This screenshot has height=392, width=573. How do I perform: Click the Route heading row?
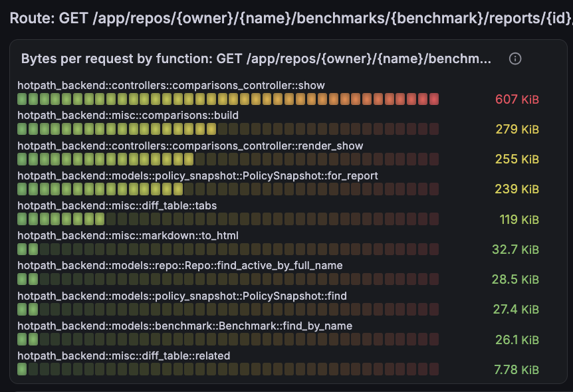click(x=291, y=18)
